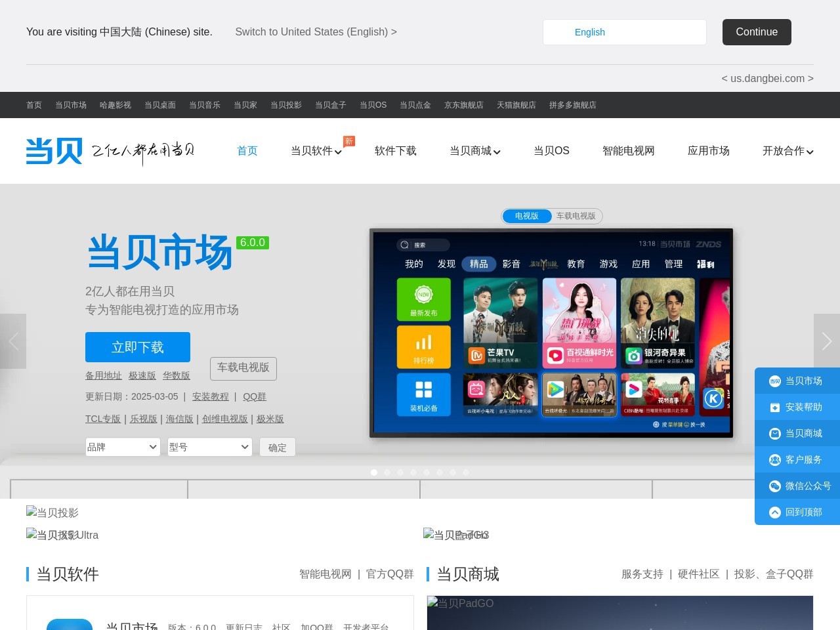Open 应用市场 in main navigation
This screenshot has width=840, height=630.
point(709,151)
